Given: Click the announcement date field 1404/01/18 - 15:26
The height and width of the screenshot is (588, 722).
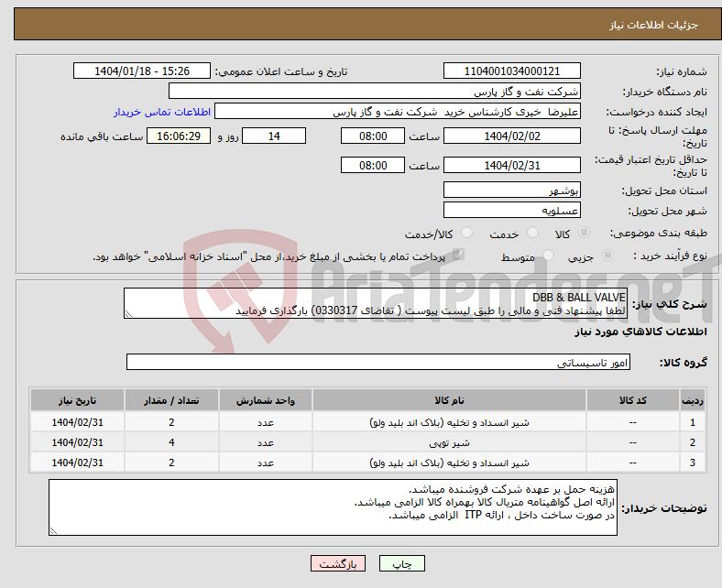Looking at the screenshot, I should point(142,71).
